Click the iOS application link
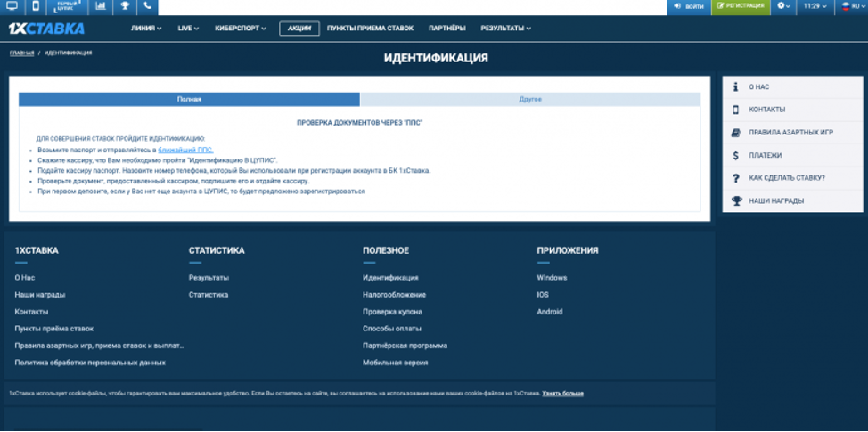The image size is (868, 432). [543, 295]
